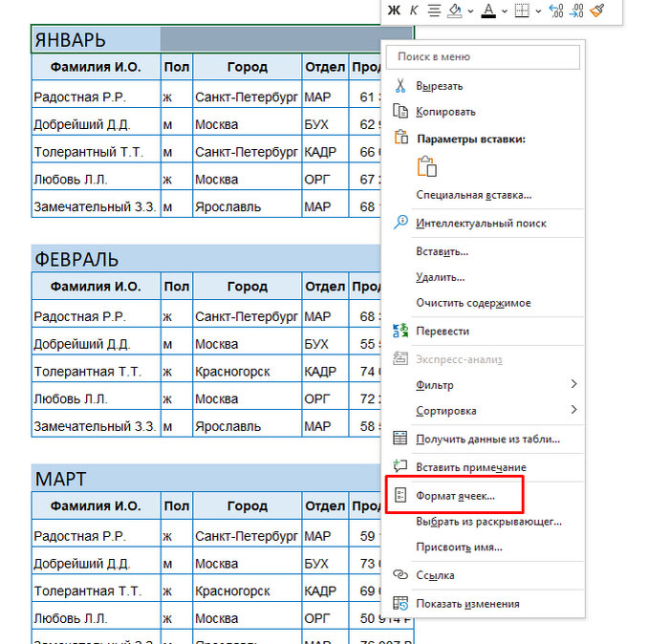The height and width of the screenshot is (644, 670).
Task: Click the scissors icon next to Вырезать
Action: (400, 86)
